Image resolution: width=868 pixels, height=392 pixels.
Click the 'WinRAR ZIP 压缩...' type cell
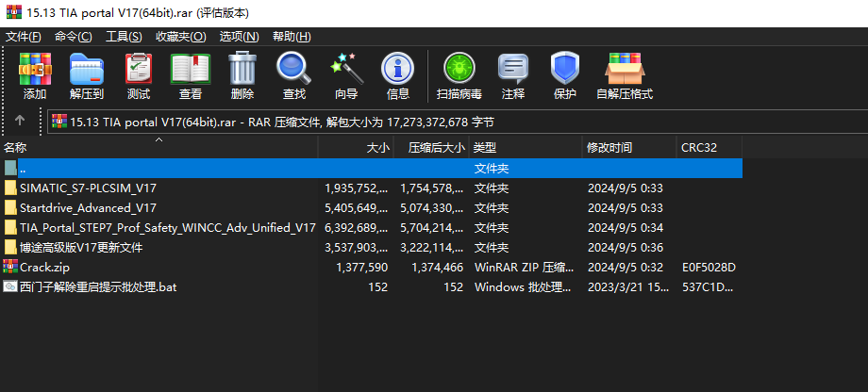[x=524, y=267]
